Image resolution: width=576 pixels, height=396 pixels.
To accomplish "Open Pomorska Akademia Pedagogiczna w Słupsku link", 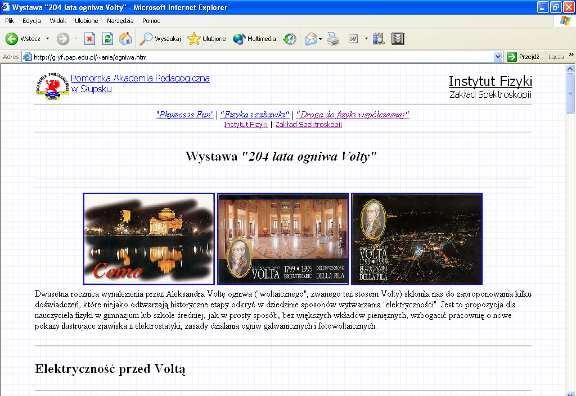I will click(140, 83).
